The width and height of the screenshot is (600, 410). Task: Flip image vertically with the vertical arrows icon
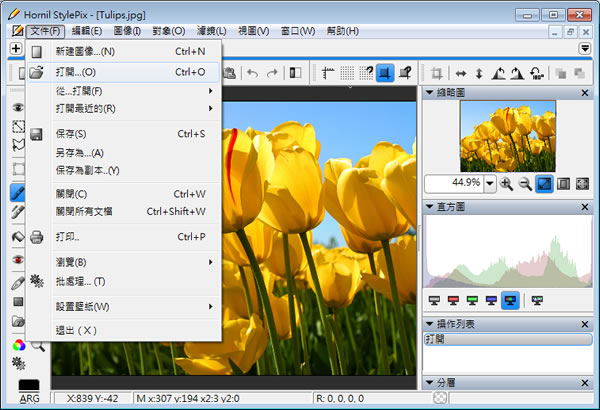click(x=479, y=73)
